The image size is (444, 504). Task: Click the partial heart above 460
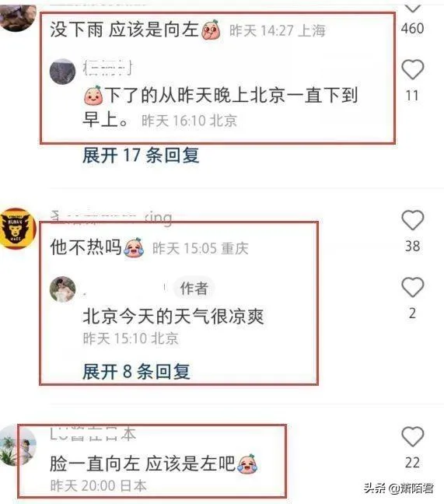tap(413, 8)
